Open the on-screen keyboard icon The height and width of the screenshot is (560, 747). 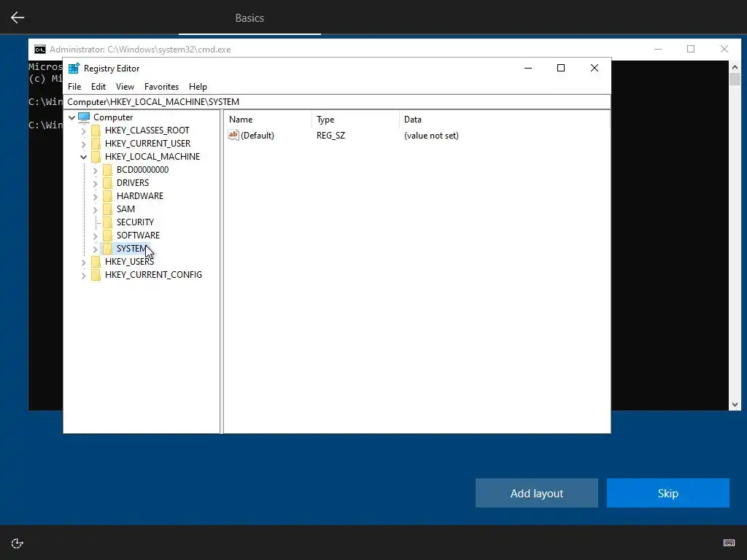pos(729,542)
